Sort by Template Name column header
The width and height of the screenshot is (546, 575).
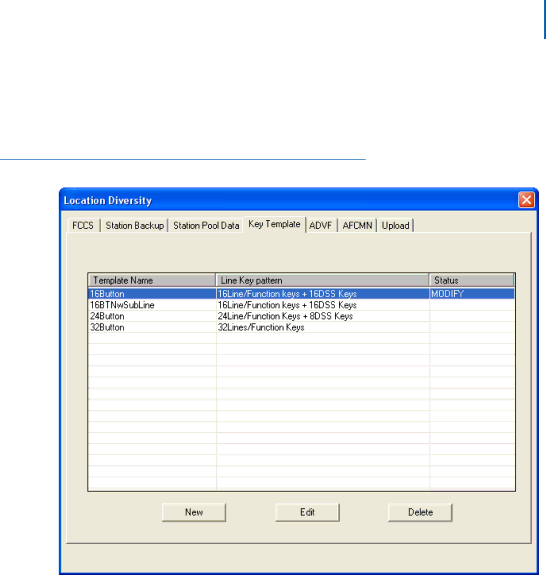pos(152,280)
